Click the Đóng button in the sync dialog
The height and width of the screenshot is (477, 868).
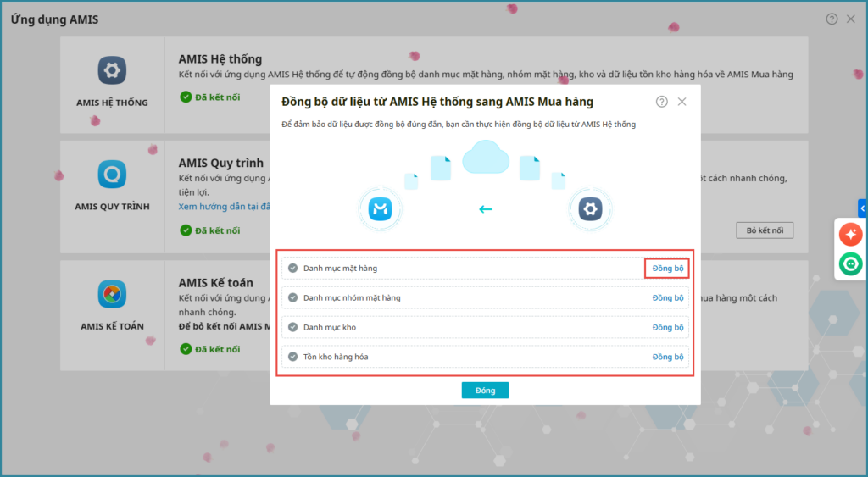485,390
